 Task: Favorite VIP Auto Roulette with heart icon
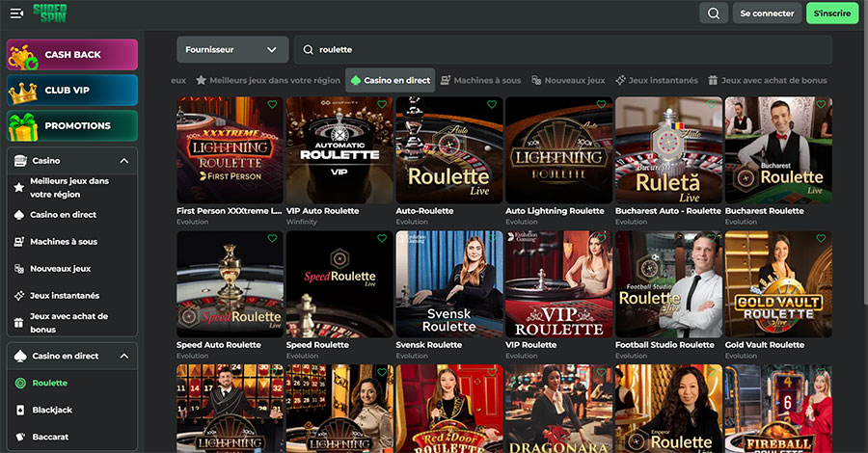[382, 104]
